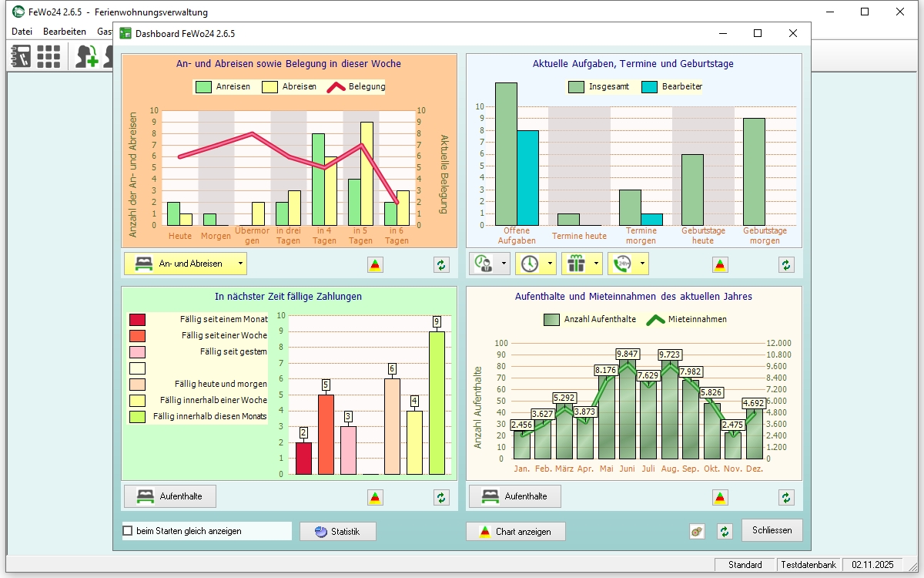The image size is (924, 578).
Task: Click red 'Fällig seit einem Monat' swatch
Action: 137,320
